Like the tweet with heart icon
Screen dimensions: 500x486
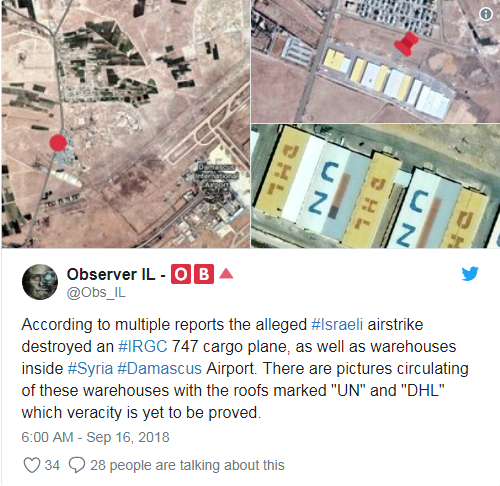click(32, 465)
